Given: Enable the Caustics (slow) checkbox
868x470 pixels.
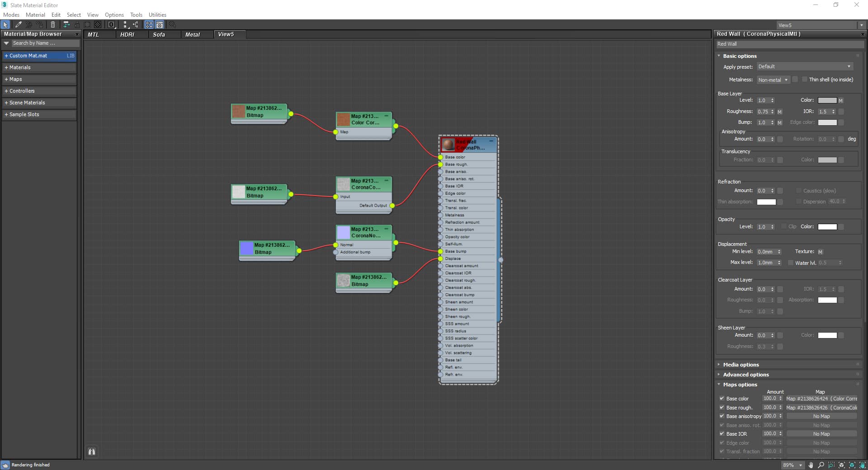Looking at the screenshot, I should 799,191.
